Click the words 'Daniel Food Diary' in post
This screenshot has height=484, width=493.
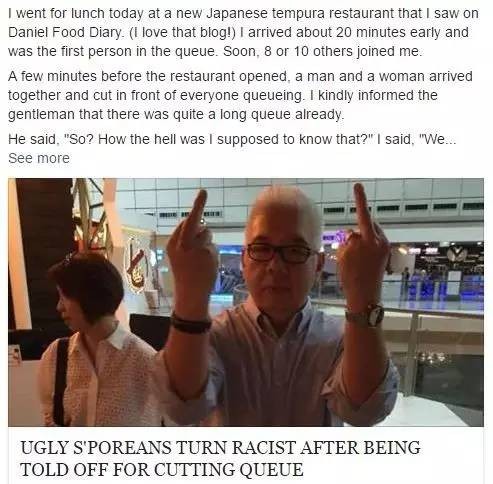[x=65, y=32]
